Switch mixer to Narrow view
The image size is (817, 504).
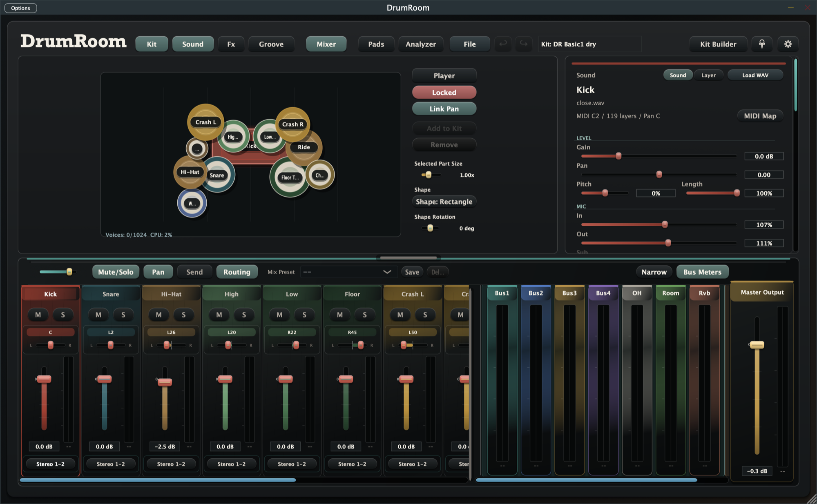[654, 272]
